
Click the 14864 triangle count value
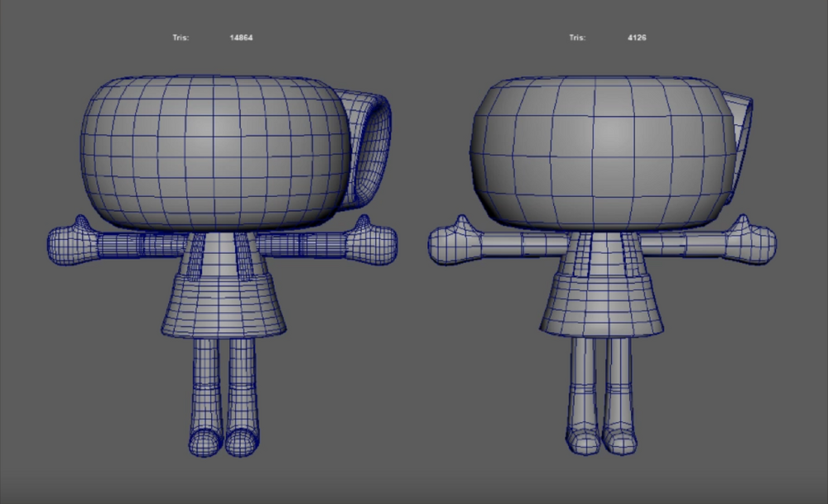241,38
